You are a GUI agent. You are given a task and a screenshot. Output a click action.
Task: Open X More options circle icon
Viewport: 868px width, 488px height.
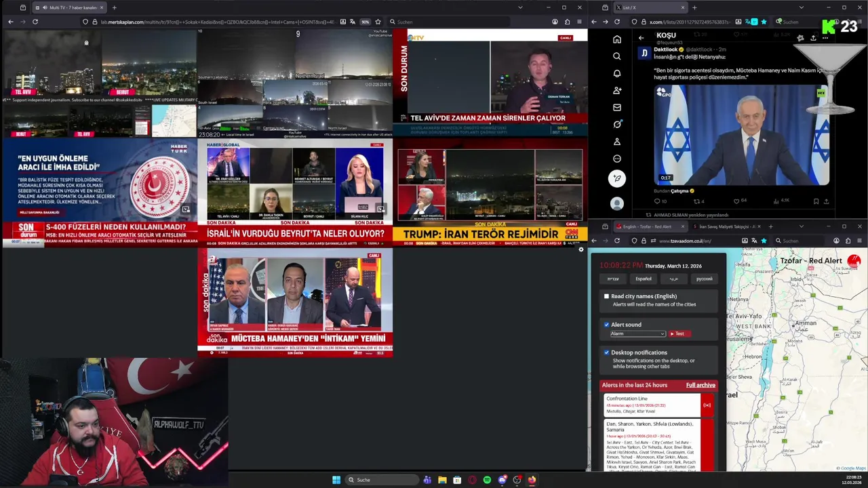pos(616,159)
